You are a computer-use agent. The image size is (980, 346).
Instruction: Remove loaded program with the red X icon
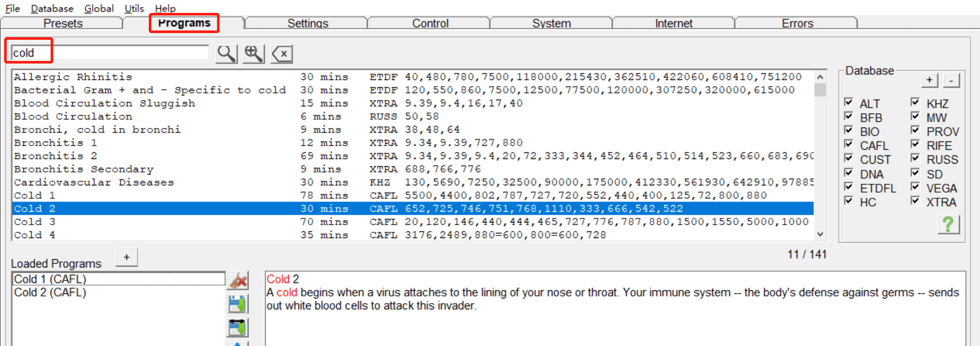click(238, 280)
